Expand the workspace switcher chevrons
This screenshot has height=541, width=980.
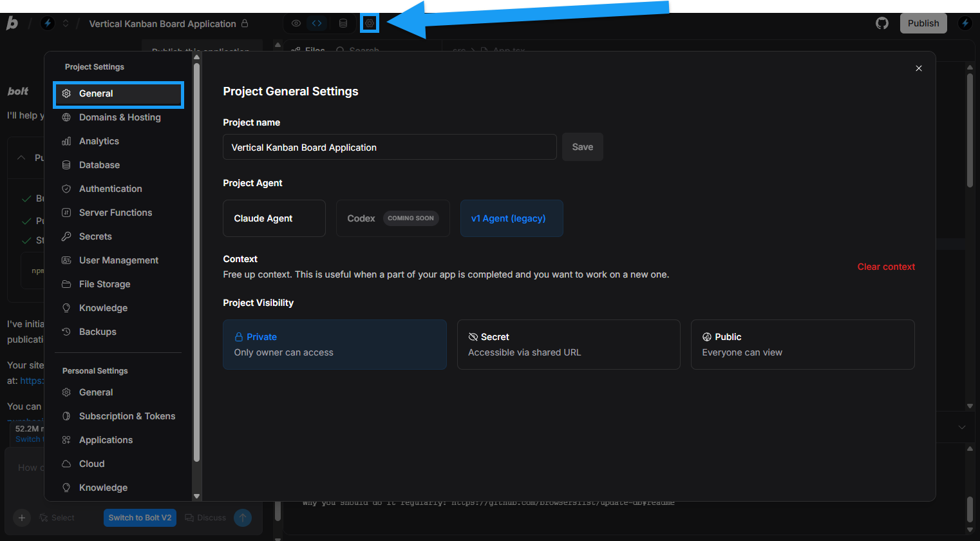point(65,23)
